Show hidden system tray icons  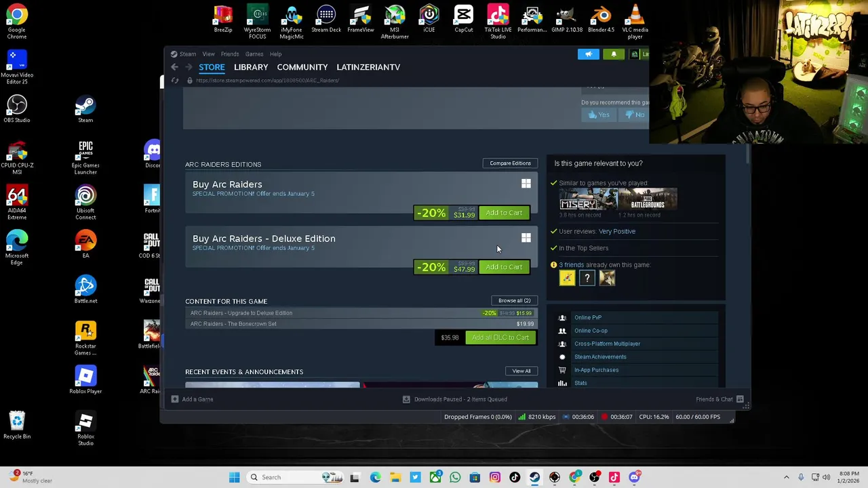[786, 477]
